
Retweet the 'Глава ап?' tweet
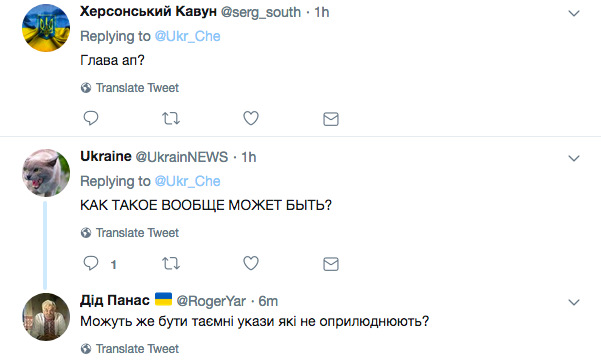[x=171, y=118]
